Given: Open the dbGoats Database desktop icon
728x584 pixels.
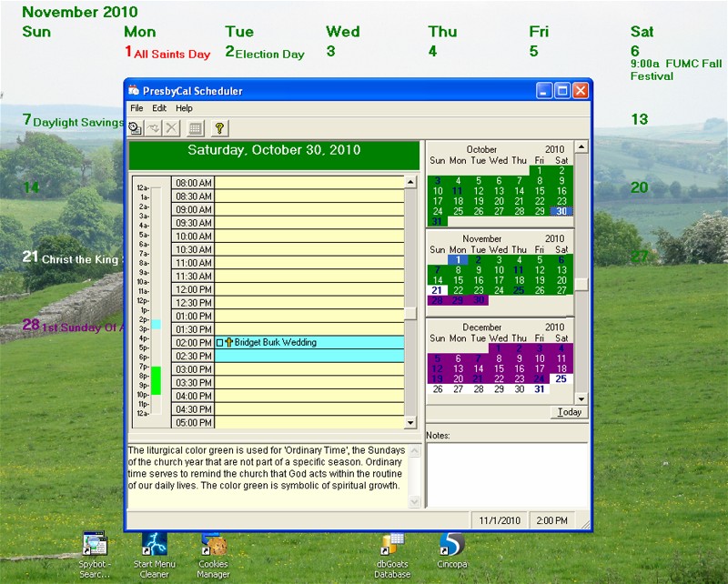Looking at the screenshot, I should click(x=391, y=546).
